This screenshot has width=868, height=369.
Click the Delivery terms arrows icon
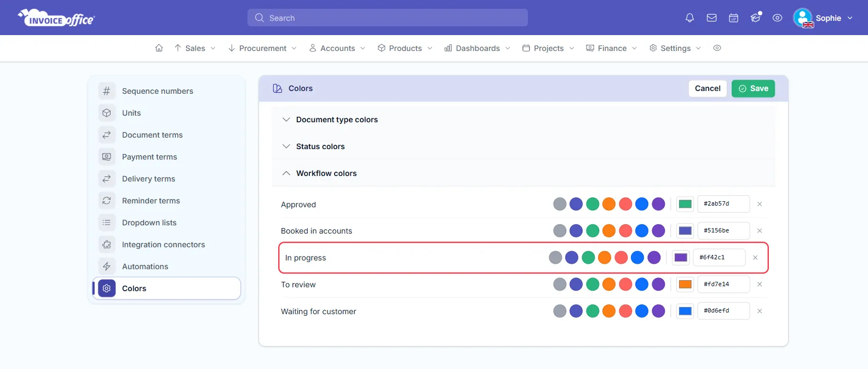[107, 179]
